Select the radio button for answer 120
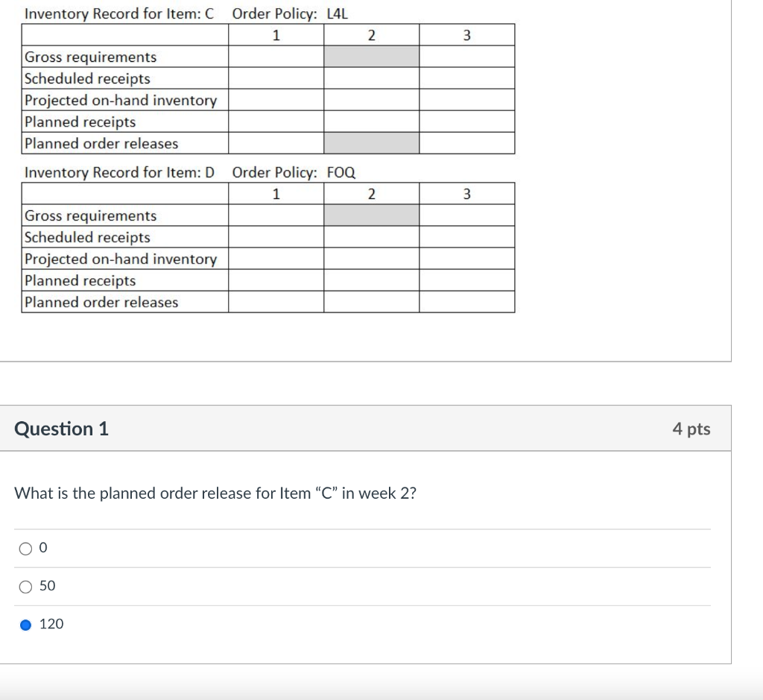Image resolution: width=763 pixels, height=700 pixels. coord(25,624)
